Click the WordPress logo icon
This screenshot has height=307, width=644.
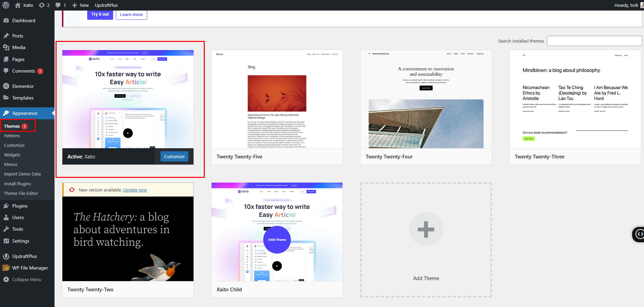click(6, 5)
